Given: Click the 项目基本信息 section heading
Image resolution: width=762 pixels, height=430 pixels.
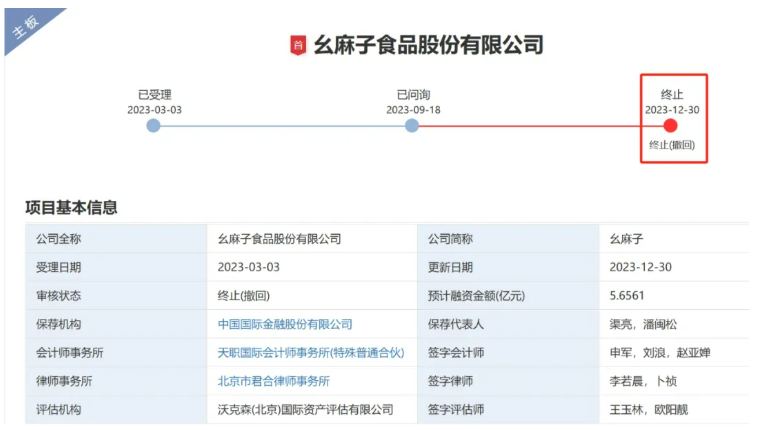Looking at the screenshot, I should 71,207.
